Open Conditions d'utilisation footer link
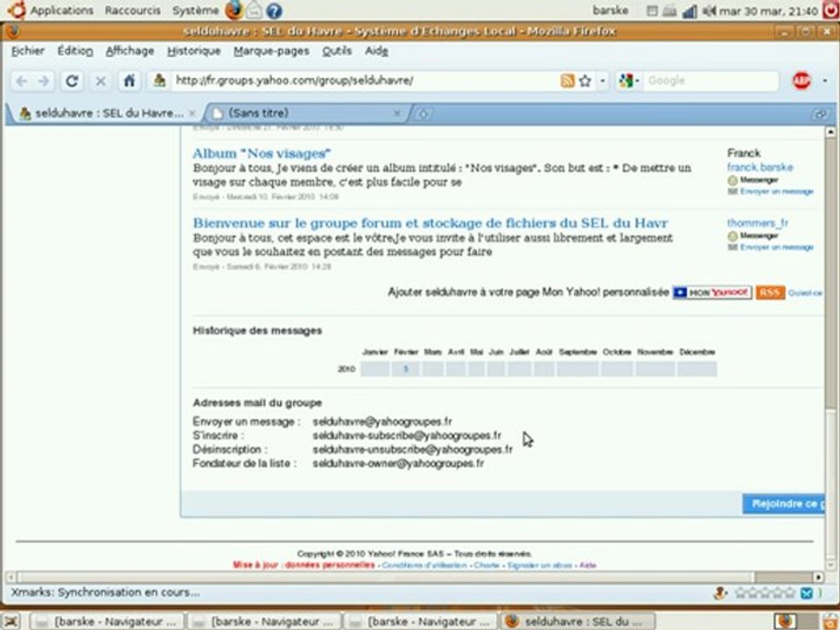 click(424, 565)
